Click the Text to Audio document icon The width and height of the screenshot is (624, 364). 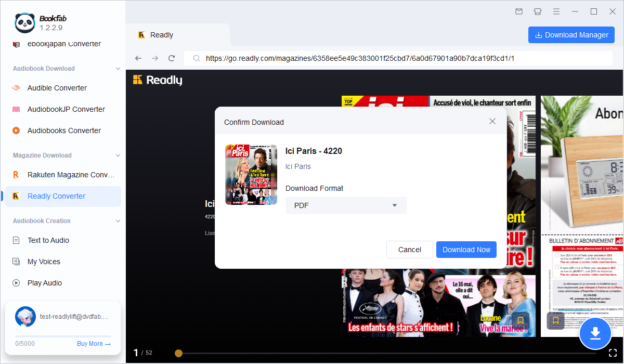(x=16, y=240)
